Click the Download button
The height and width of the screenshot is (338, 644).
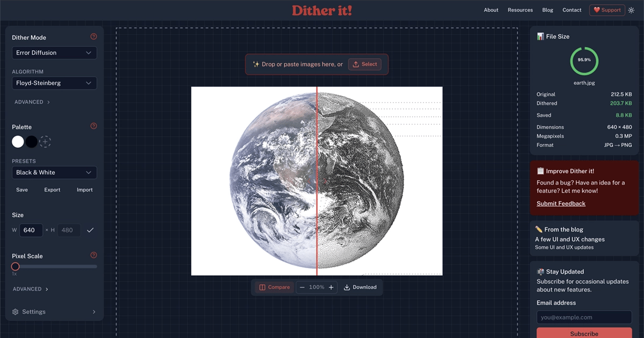point(360,287)
